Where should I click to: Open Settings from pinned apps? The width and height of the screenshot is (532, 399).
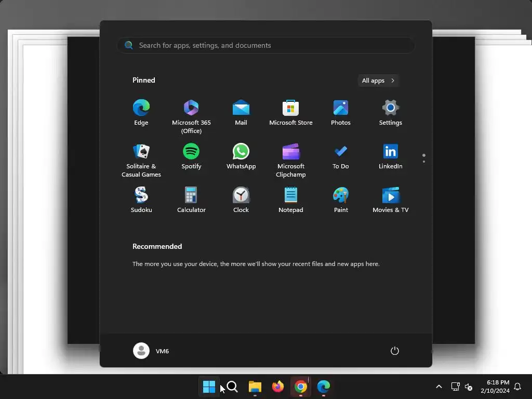point(391,113)
